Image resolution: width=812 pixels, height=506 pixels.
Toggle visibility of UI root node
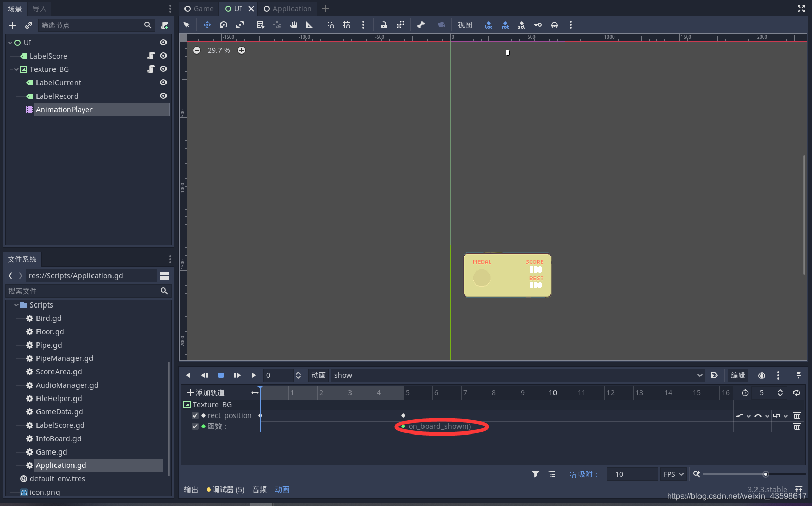[163, 42]
